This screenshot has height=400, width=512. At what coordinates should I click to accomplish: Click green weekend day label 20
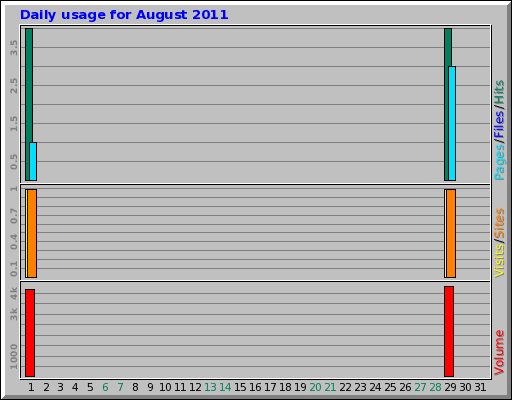(x=315, y=387)
